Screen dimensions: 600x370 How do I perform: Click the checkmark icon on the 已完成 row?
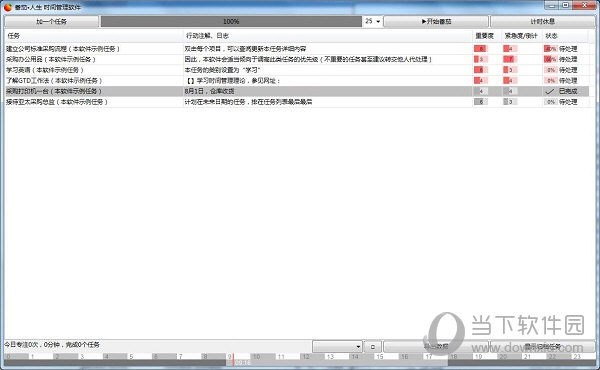tap(549, 91)
